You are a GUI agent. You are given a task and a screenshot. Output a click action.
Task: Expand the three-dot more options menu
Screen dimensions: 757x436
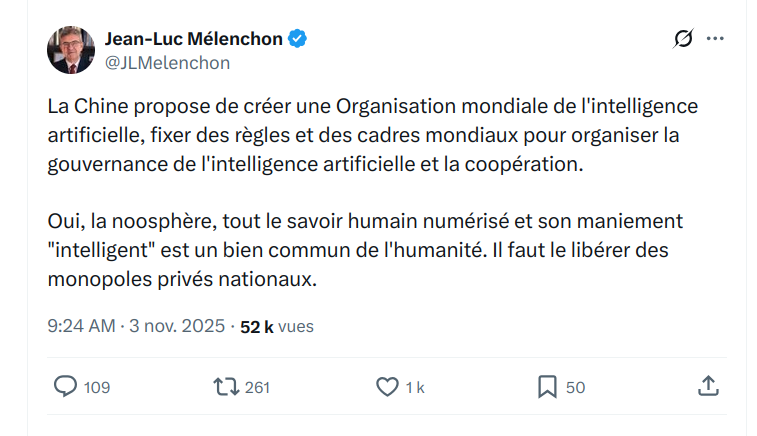coord(715,39)
